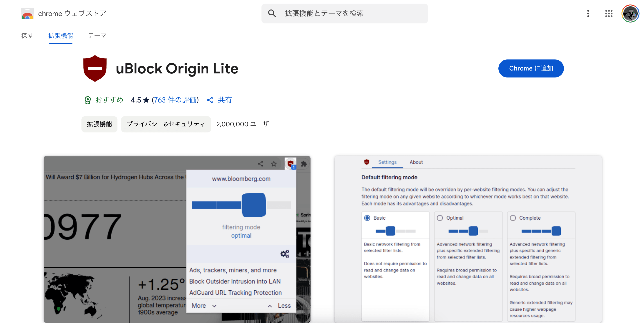Click the 'Default filtering mode' heading
This screenshot has width=644, height=323.
389,177
